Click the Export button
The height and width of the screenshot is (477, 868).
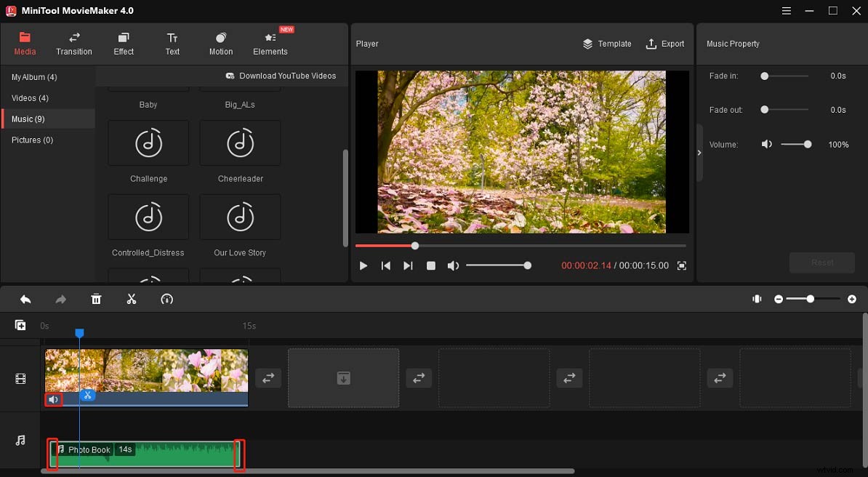coord(665,44)
